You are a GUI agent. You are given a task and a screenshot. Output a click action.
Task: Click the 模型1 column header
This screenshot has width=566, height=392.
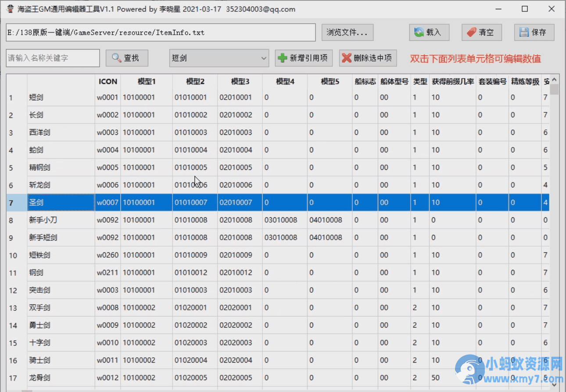[x=147, y=82]
